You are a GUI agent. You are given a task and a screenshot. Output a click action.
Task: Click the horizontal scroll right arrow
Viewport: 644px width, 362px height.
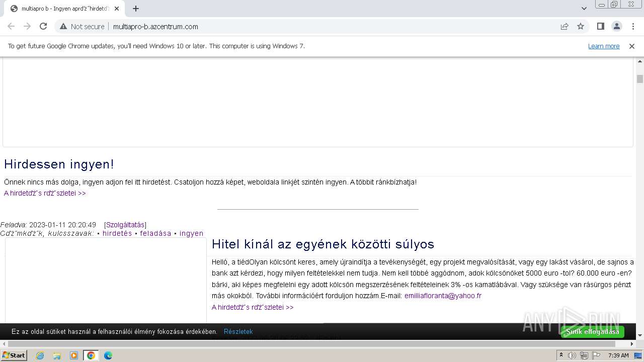(x=632, y=344)
